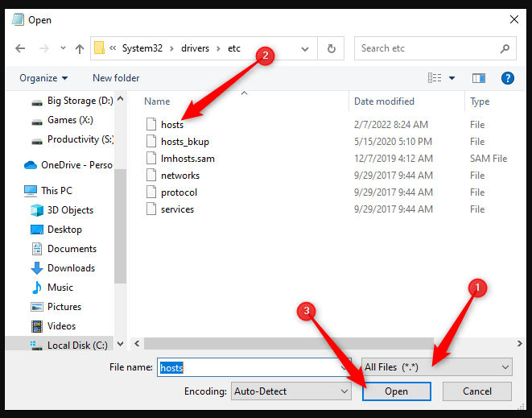This screenshot has height=418, width=532.
Task: Sort files by Date modified column
Action: point(384,101)
